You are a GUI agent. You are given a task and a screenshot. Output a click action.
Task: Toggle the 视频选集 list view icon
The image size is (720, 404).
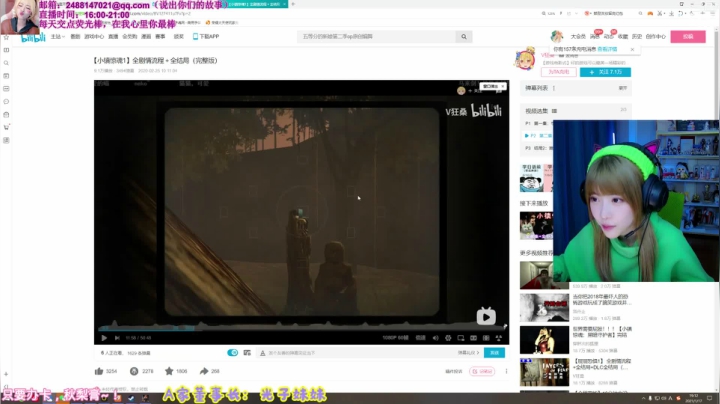click(x=554, y=111)
